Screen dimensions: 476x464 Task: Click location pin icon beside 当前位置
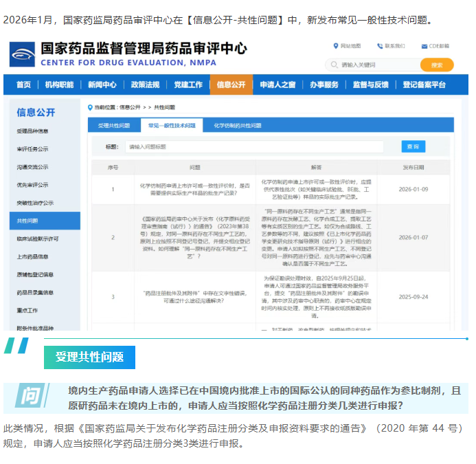click(90, 107)
